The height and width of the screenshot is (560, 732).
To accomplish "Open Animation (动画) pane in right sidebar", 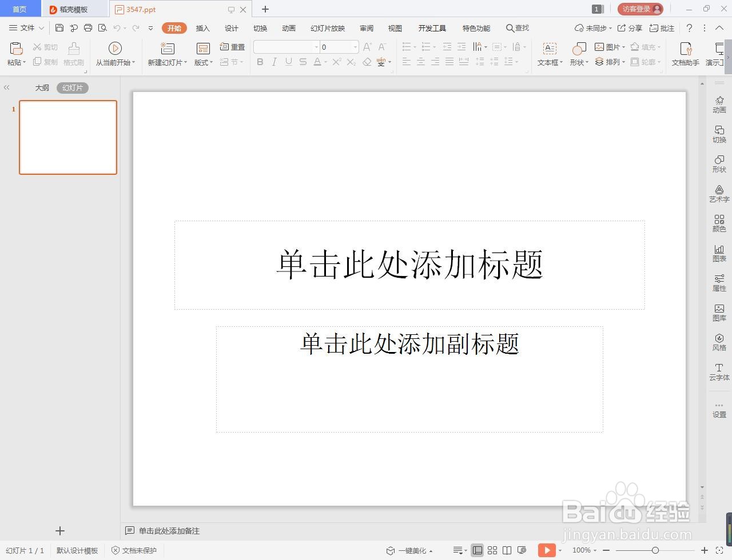I will coord(719,105).
